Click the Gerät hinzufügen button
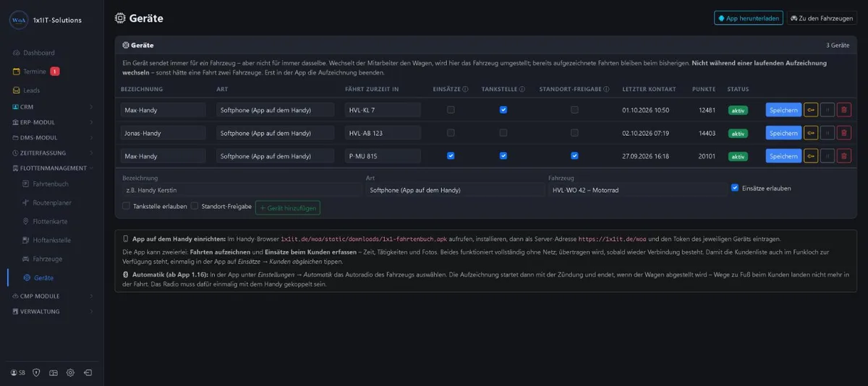The width and height of the screenshot is (868, 386). pos(287,207)
